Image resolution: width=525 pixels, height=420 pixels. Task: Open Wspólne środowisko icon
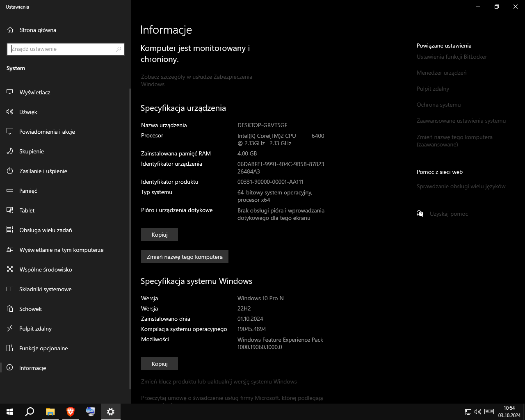point(10,269)
